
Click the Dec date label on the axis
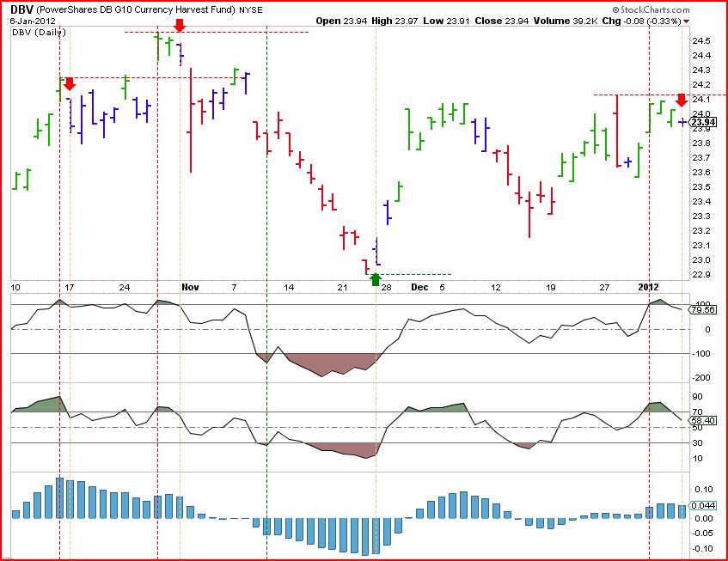click(x=419, y=287)
